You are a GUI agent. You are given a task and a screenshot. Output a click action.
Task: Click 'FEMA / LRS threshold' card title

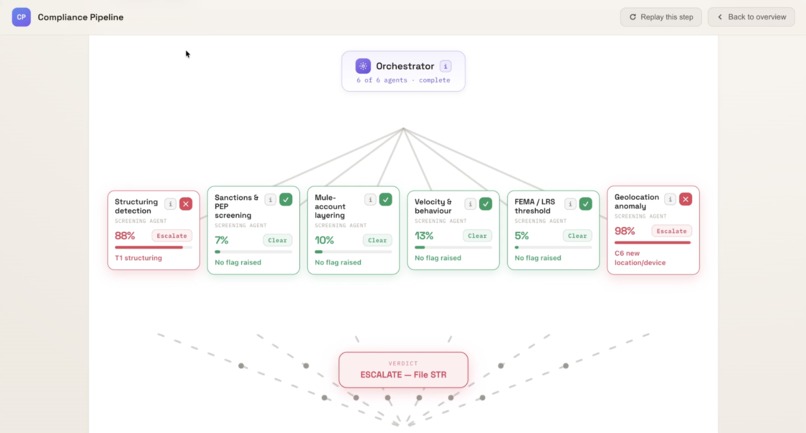535,206
